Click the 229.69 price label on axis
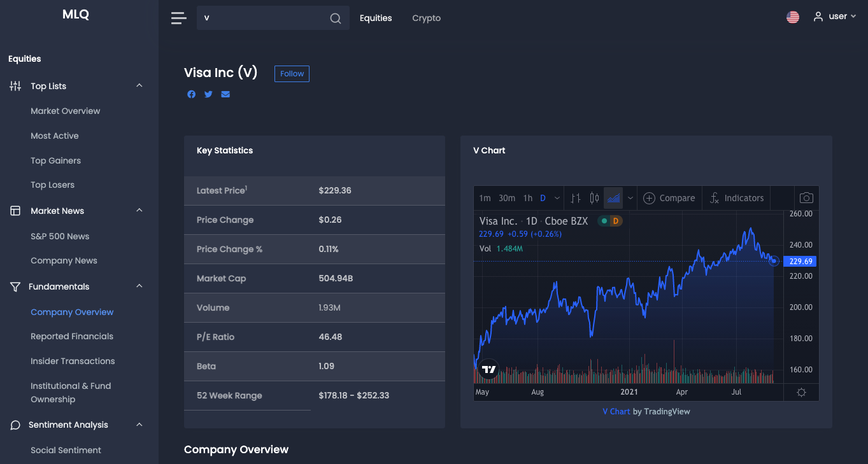868x464 pixels. tap(800, 262)
